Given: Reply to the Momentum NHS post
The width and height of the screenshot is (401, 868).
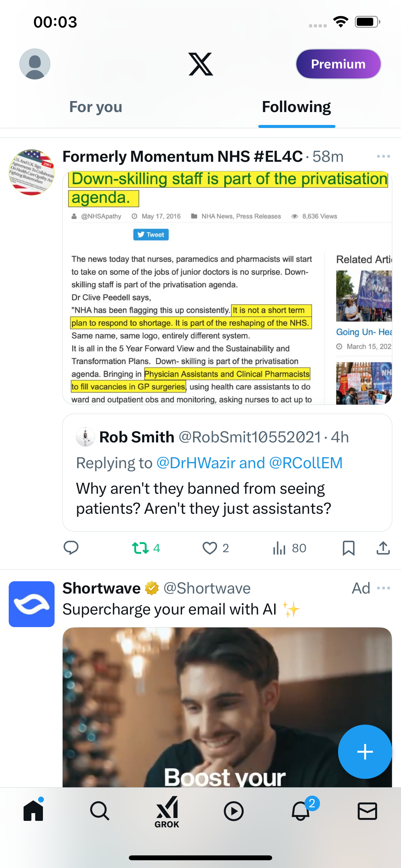Looking at the screenshot, I should (x=71, y=548).
